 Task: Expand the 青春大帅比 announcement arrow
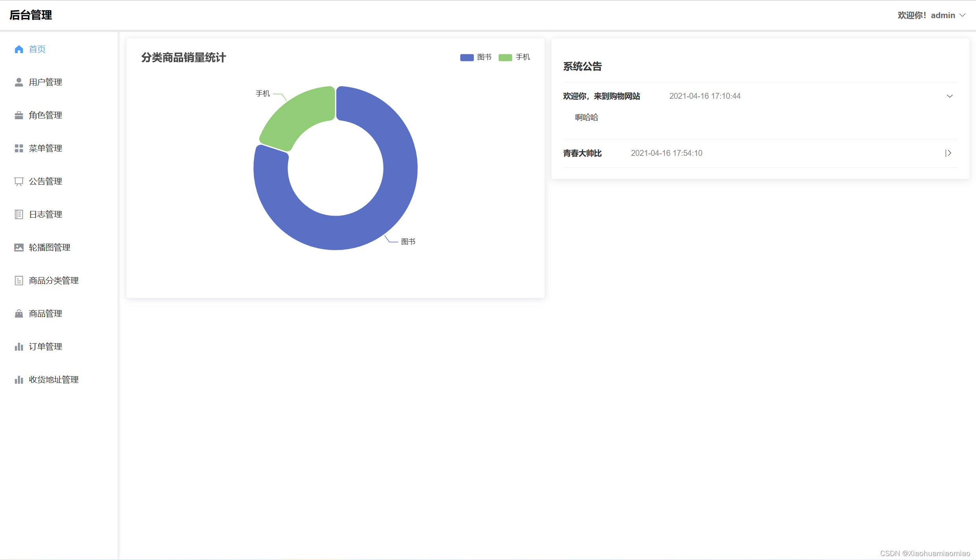949,153
